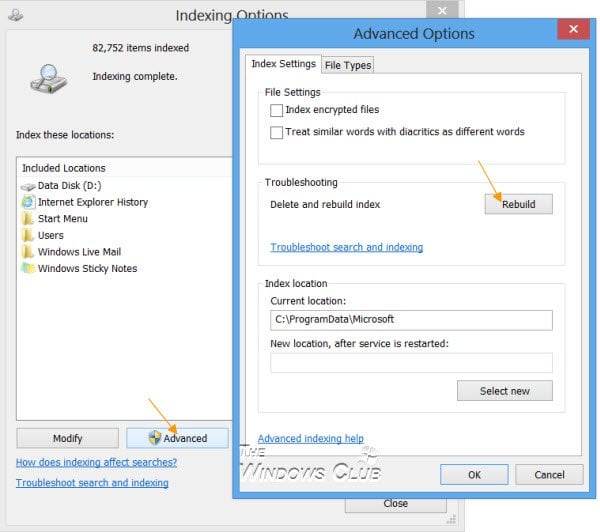
Task: Click the New location input field
Action: point(411,363)
